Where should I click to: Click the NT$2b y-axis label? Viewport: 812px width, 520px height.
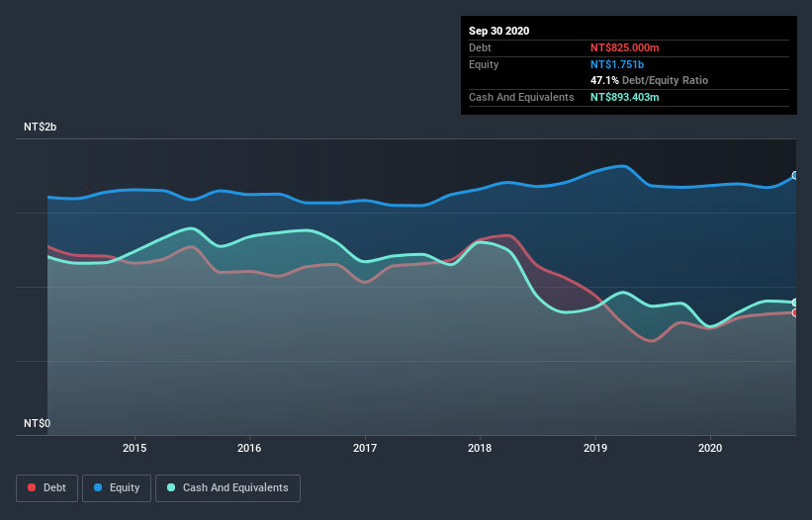coord(40,127)
